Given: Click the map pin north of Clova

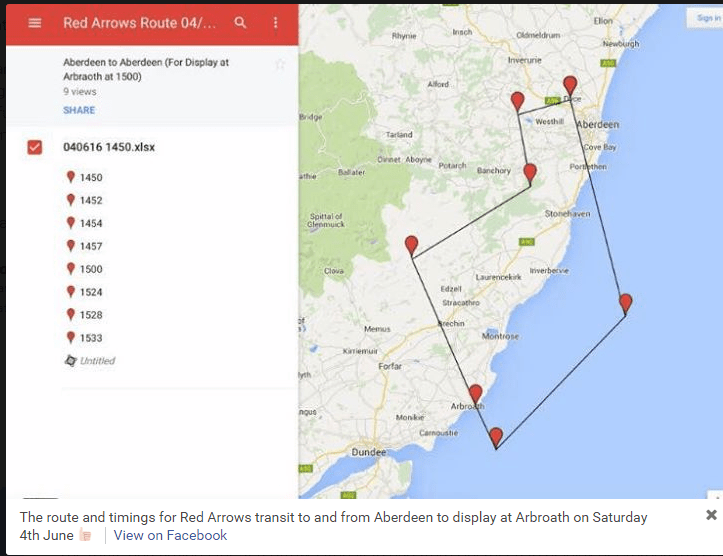Looking at the screenshot, I should [411, 245].
